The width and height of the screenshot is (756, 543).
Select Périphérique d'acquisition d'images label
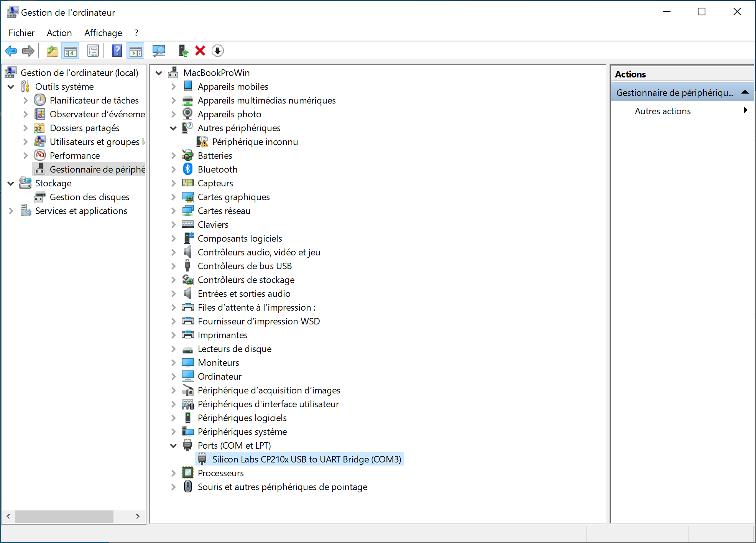click(269, 390)
